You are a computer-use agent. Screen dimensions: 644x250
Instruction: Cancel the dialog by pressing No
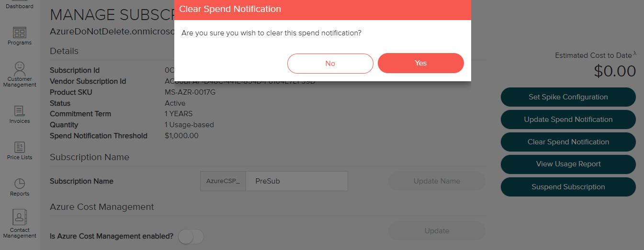pos(330,63)
